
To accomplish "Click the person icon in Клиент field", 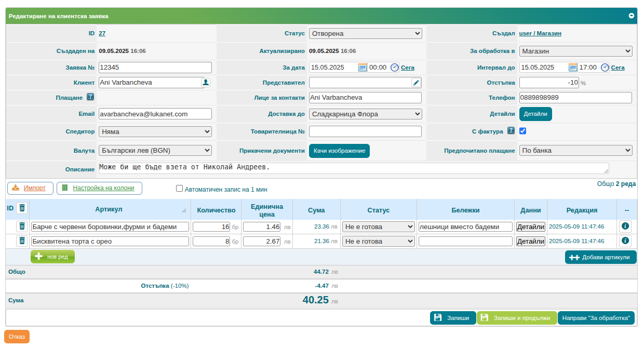I will (x=206, y=82).
